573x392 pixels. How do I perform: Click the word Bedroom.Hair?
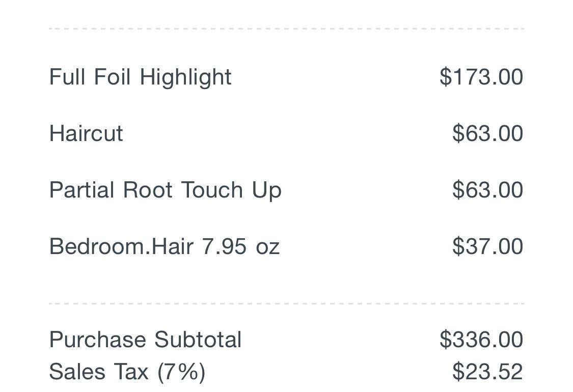point(121,246)
